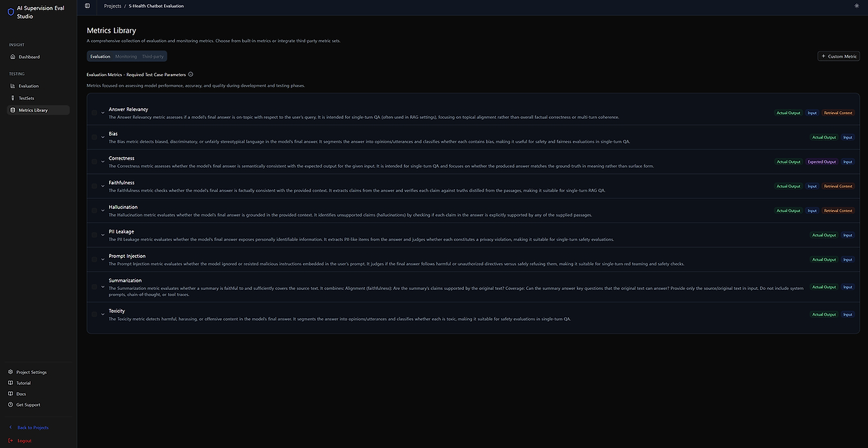This screenshot has width=868, height=448.
Task: Collapse the sidebar using the panel toggle
Action: 86,4
